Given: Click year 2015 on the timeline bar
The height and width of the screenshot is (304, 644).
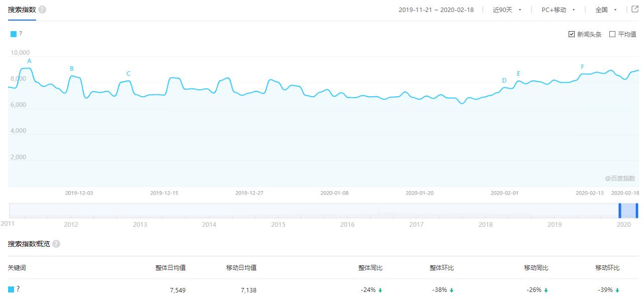Looking at the screenshot, I should coord(278,225).
